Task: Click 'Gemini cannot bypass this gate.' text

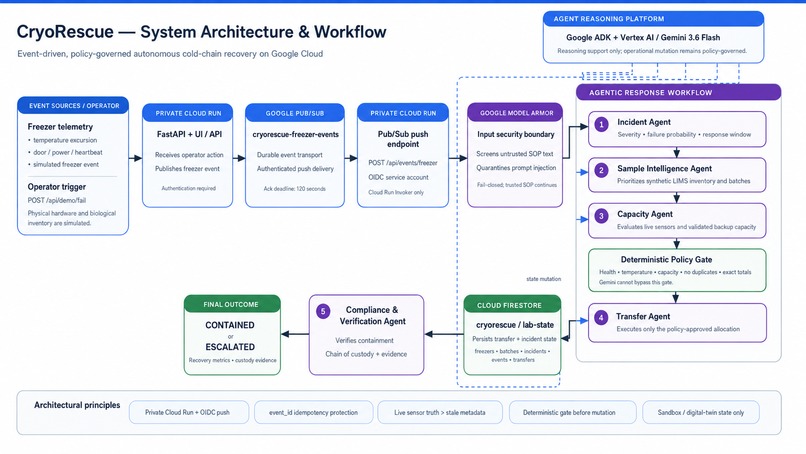Action: (635, 282)
